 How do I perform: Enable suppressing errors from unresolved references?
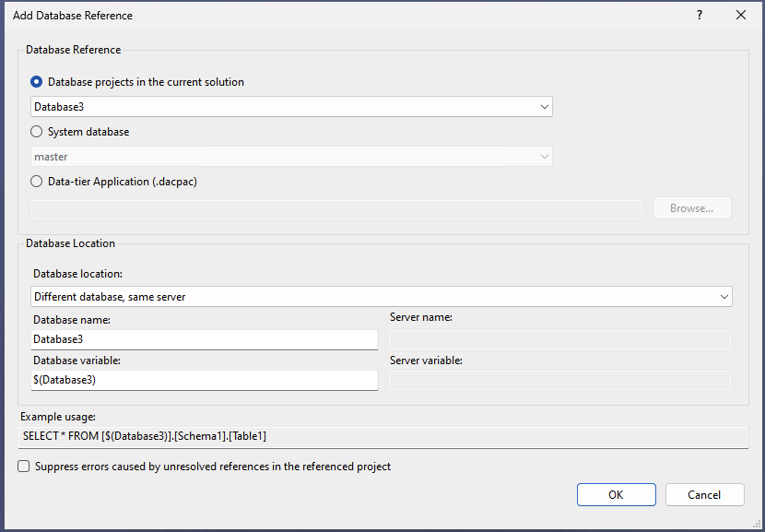23,466
